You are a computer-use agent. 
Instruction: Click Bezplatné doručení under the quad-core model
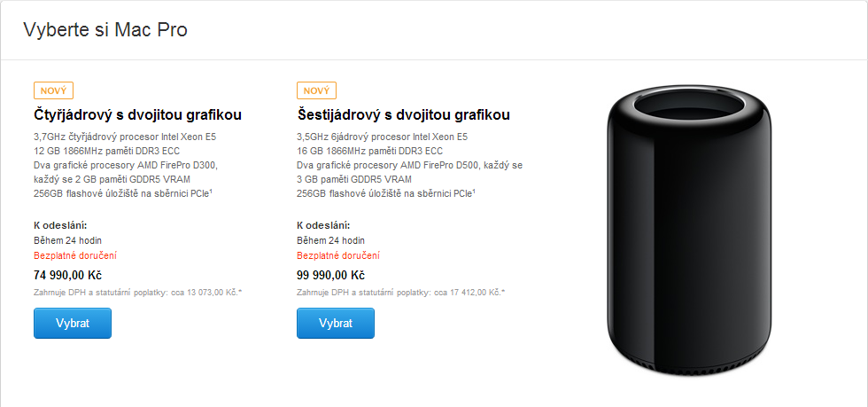click(x=75, y=255)
